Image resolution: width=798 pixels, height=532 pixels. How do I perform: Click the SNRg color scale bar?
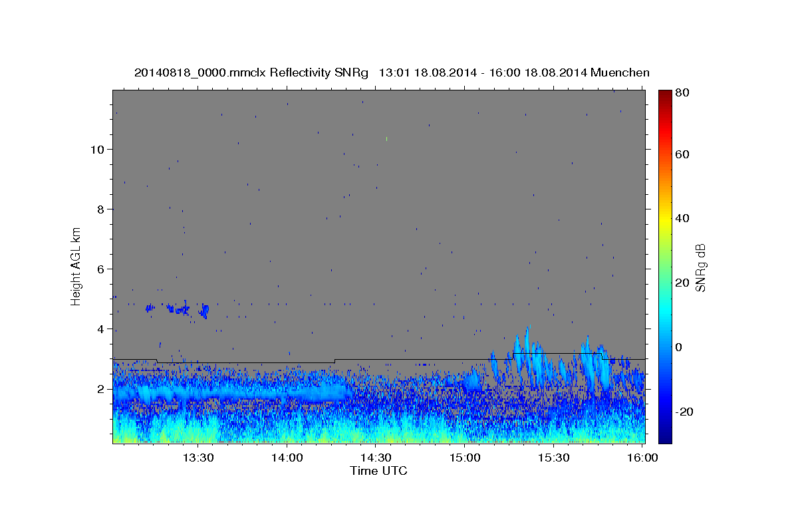664,267
